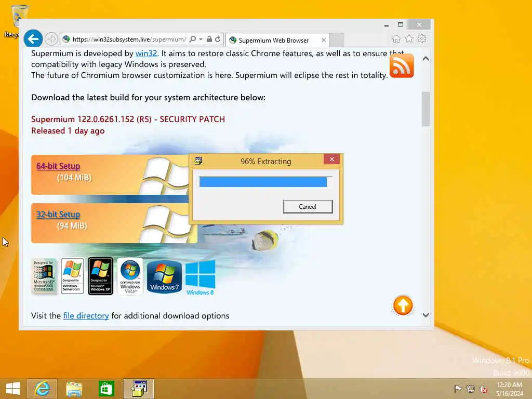Click the search magnifier in address bar
Viewport: 532px width, 399px height.
(193, 39)
